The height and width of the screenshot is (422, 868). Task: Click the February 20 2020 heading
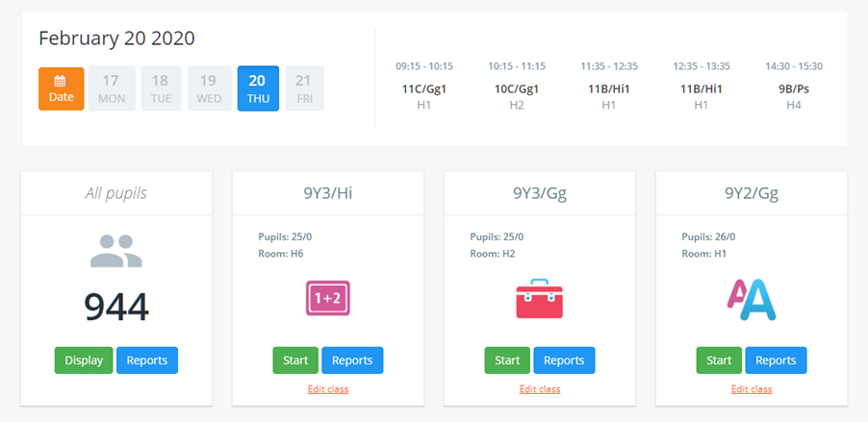point(116,38)
